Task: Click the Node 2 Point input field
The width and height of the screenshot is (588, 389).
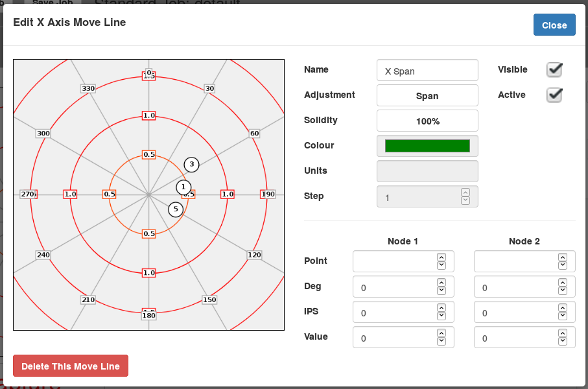Action: (x=519, y=261)
